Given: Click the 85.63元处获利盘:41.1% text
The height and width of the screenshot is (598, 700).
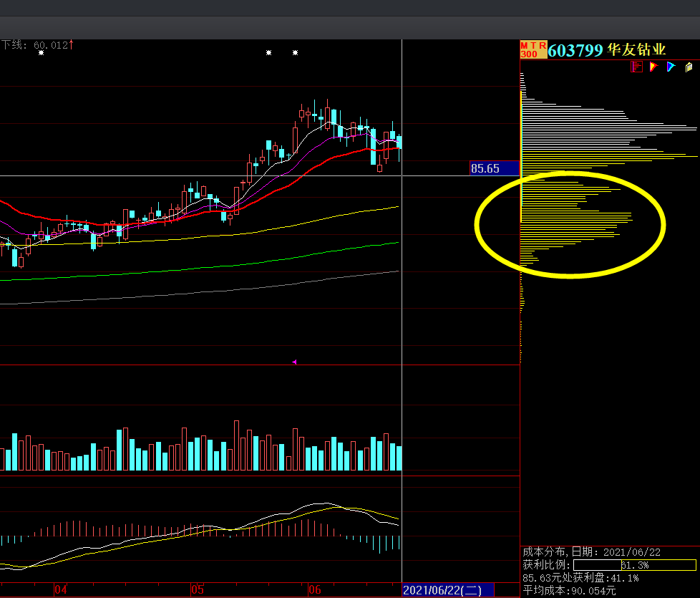Looking at the screenshot, I should coord(580,578).
